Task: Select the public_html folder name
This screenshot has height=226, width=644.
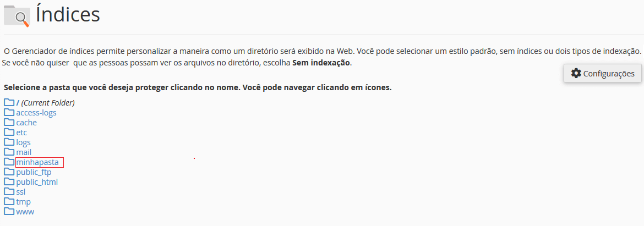Action: (x=37, y=182)
